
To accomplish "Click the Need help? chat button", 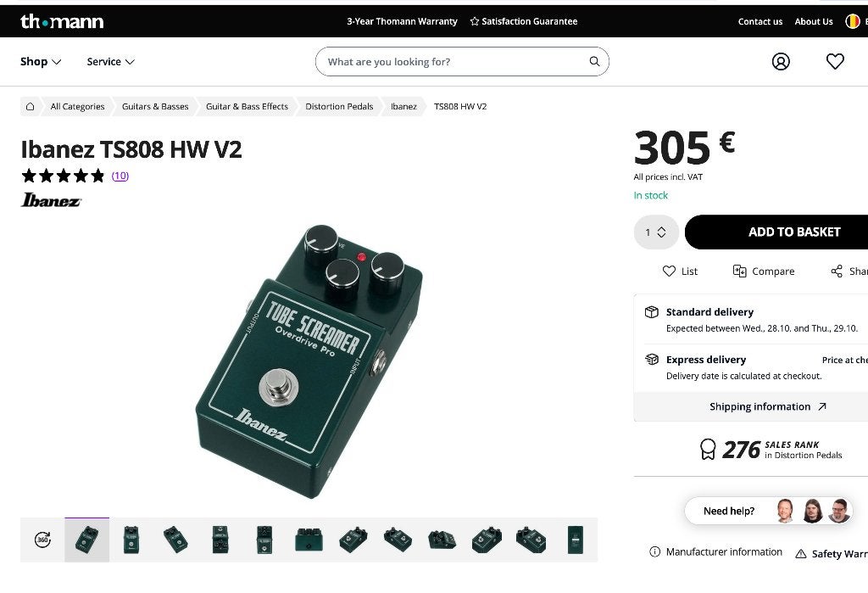I will click(768, 511).
